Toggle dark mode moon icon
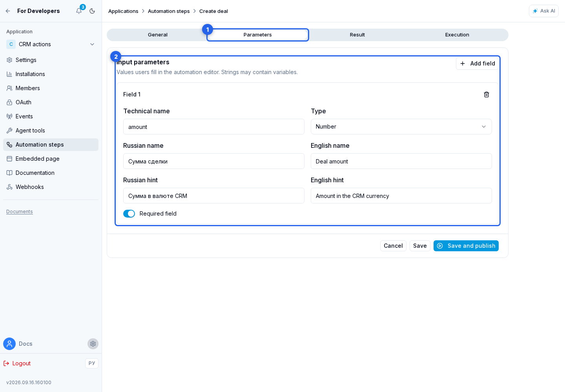Image resolution: width=565 pixels, height=392 pixels. point(92,11)
